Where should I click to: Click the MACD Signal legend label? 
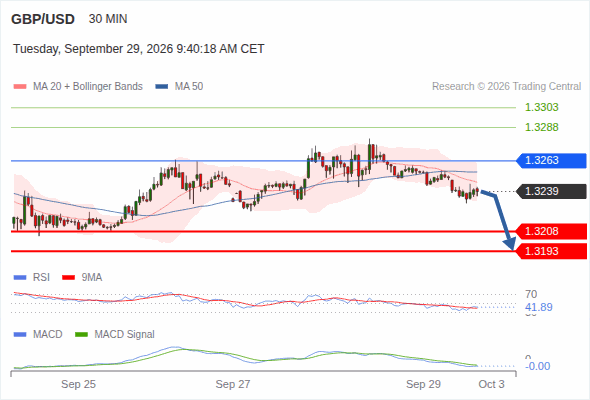click(x=125, y=334)
